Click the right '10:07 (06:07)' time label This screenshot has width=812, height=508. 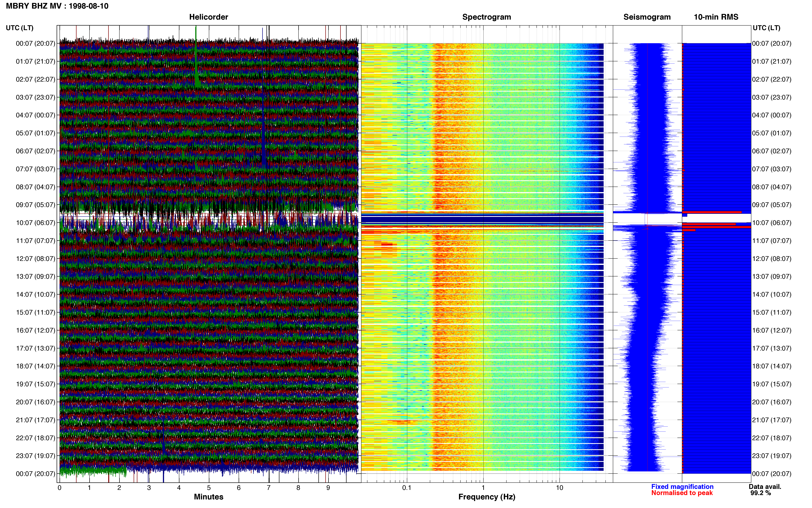point(772,223)
